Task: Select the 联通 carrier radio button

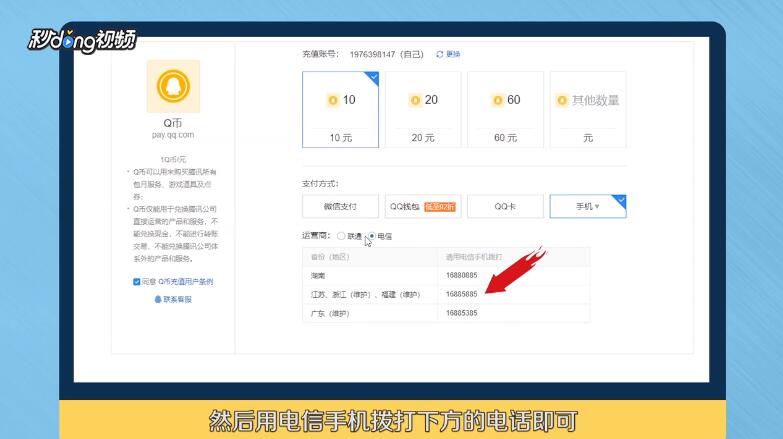Action: pos(341,236)
